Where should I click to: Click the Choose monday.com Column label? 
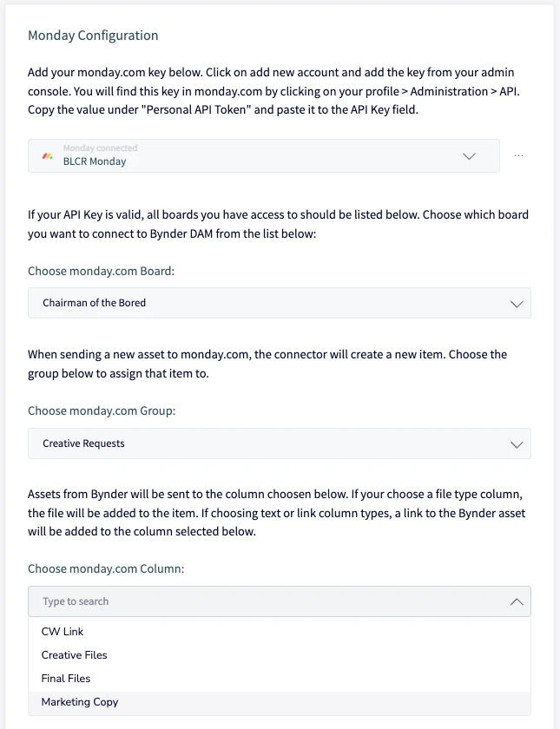106,569
